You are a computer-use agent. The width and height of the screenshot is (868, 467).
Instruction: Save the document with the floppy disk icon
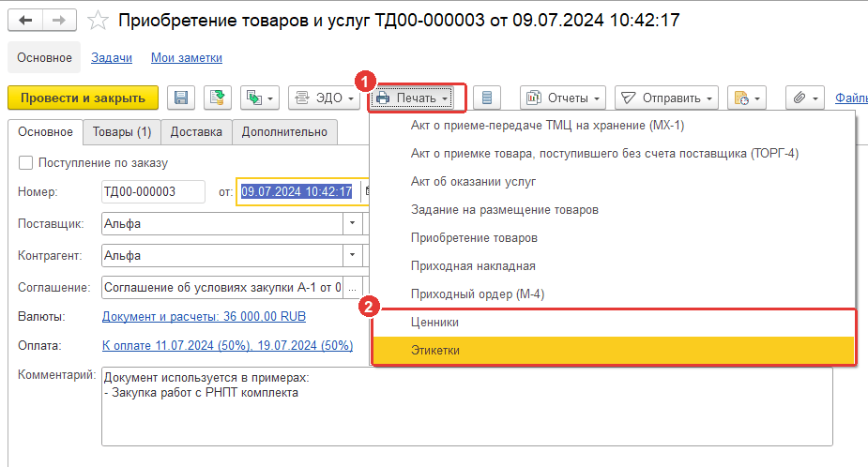(x=181, y=98)
